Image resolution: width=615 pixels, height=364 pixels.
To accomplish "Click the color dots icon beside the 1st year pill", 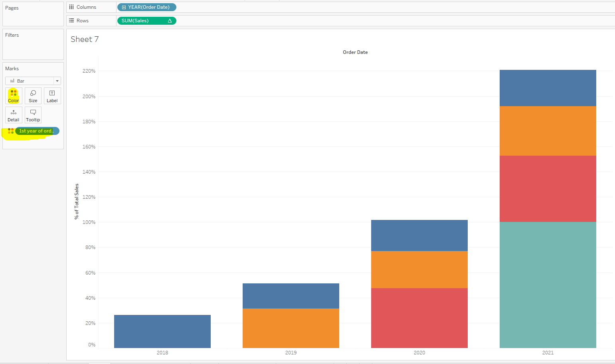I will pyautogui.click(x=11, y=131).
